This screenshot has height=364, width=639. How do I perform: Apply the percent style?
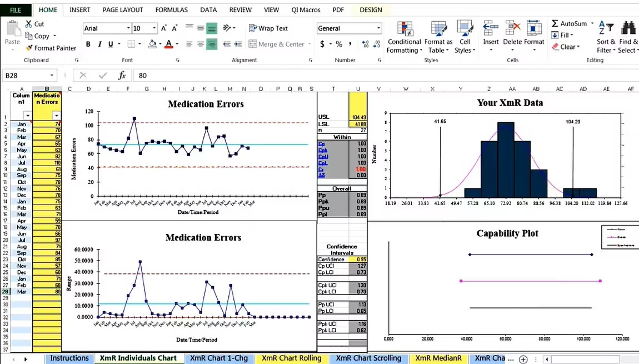(339, 44)
